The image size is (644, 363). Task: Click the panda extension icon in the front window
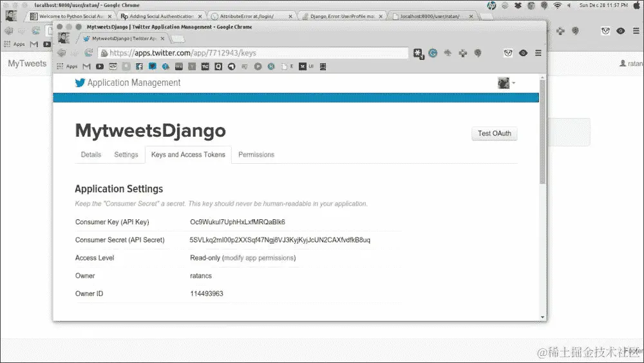tap(508, 53)
